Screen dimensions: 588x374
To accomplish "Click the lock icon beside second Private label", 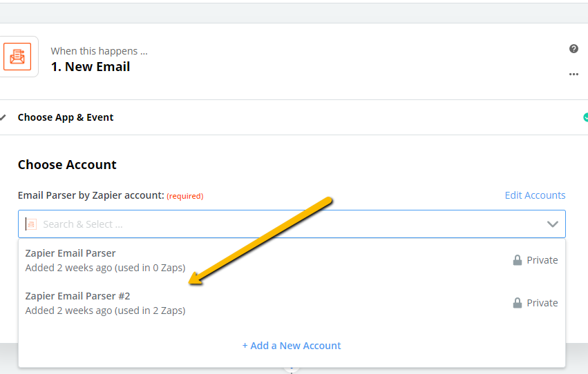I will coord(517,303).
